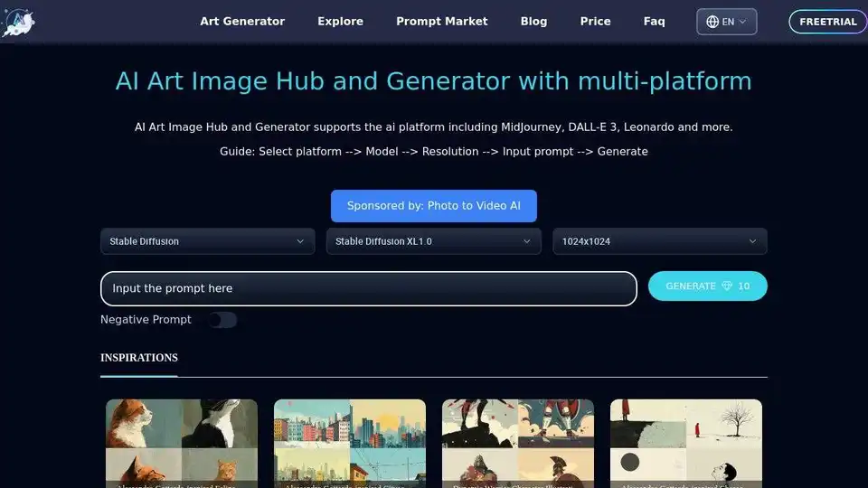Open the city skyline inspiration card

pos(350,444)
